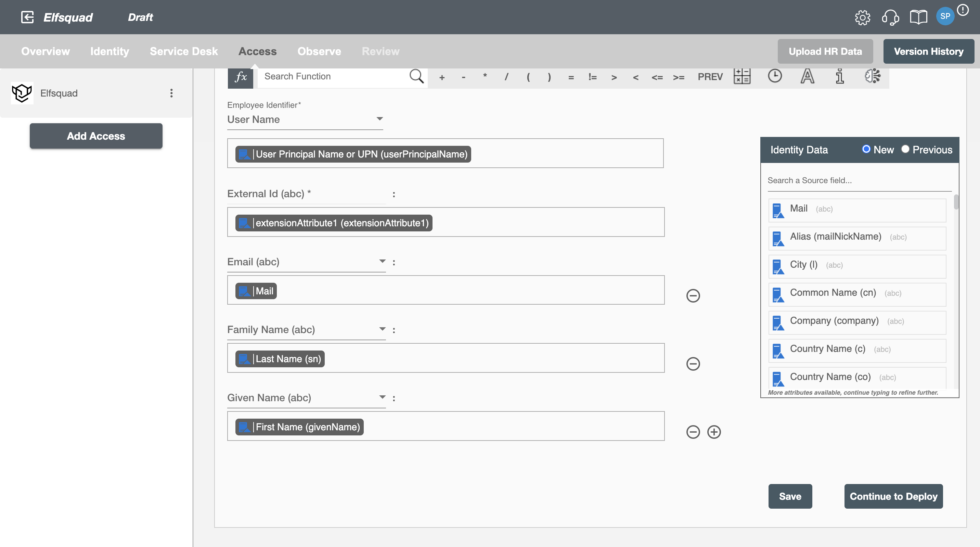Select the Country Name (c) source field
The width and height of the screenshot is (980, 547).
857,351
